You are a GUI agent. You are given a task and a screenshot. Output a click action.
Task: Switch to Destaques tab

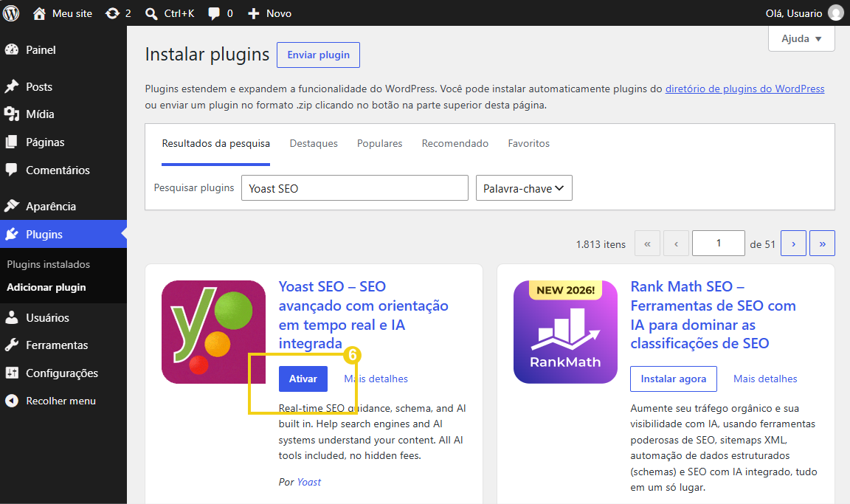pyautogui.click(x=314, y=144)
